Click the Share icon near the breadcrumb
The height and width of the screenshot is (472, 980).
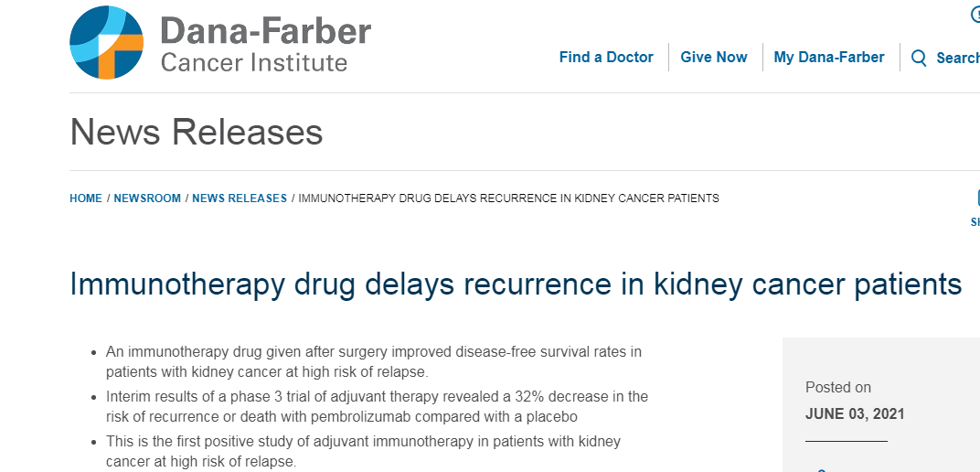point(977,198)
